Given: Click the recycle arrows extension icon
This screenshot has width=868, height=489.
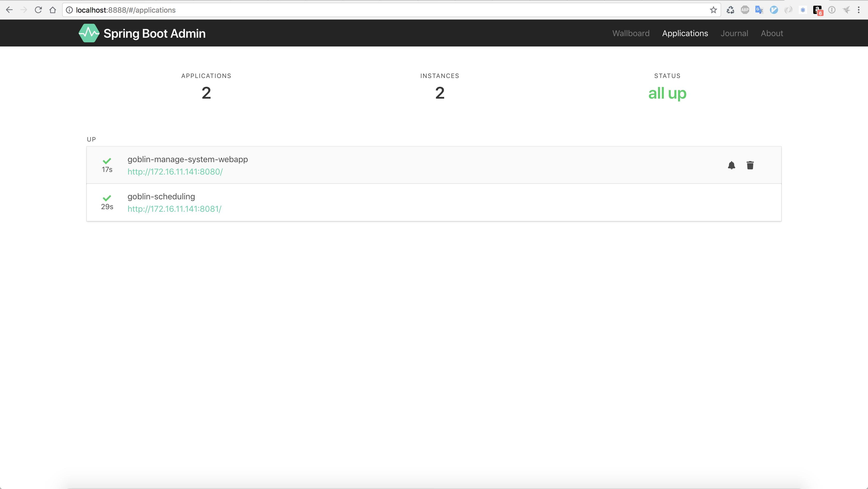Looking at the screenshot, I should point(730,10).
